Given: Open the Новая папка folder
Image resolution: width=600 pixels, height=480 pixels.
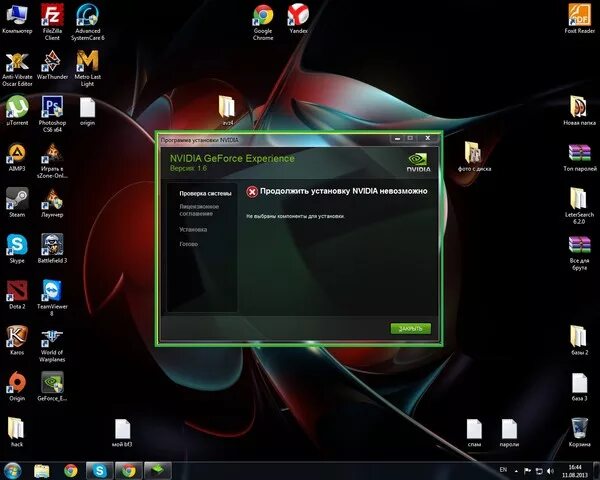Looking at the screenshot, I should point(579,111).
